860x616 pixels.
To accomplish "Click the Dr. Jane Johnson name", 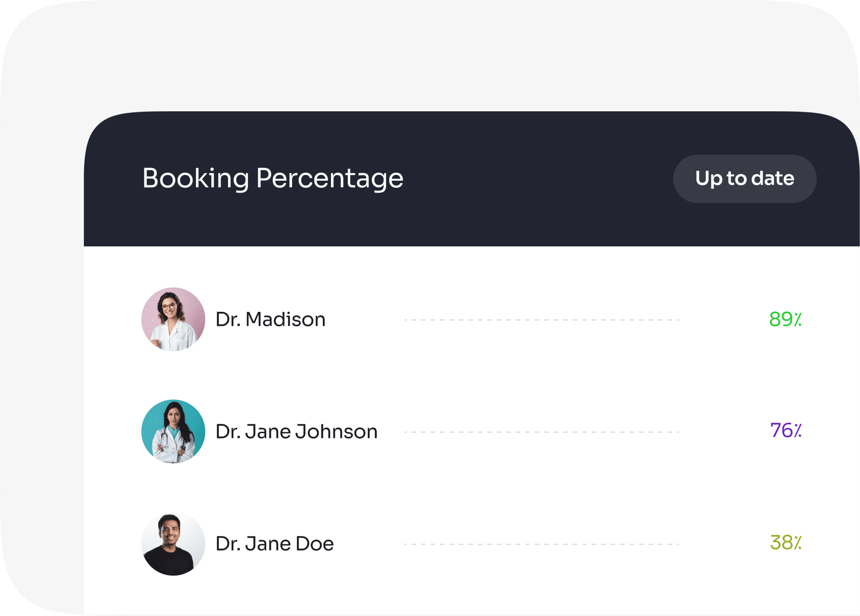I will tap(296, 432).
